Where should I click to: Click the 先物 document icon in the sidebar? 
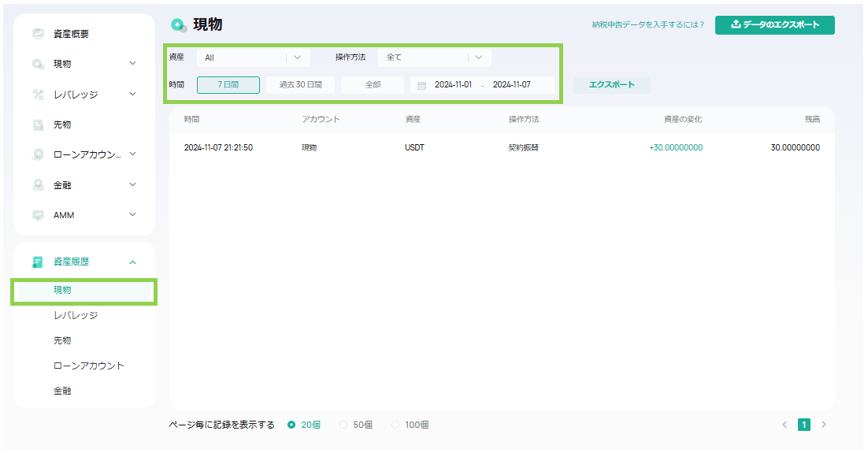[38, 125]
